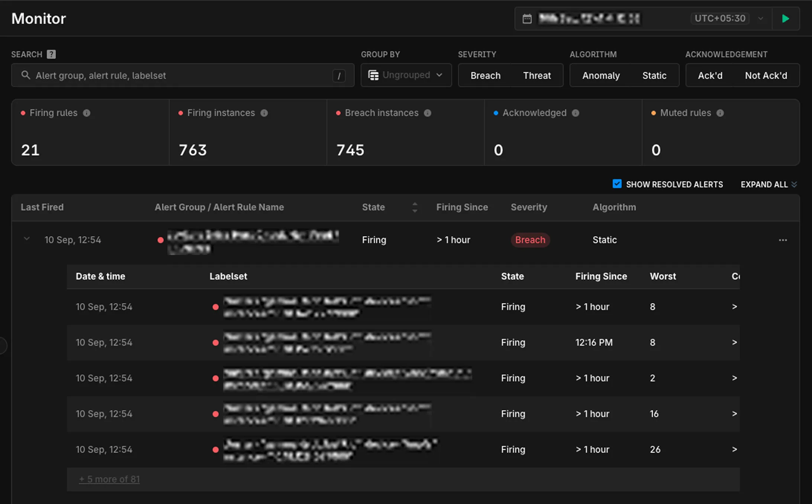Image resolution: width=812 pixels, height=504 pixels.
Task: Click info icon beside Muted rules
Action: point(720,113)
